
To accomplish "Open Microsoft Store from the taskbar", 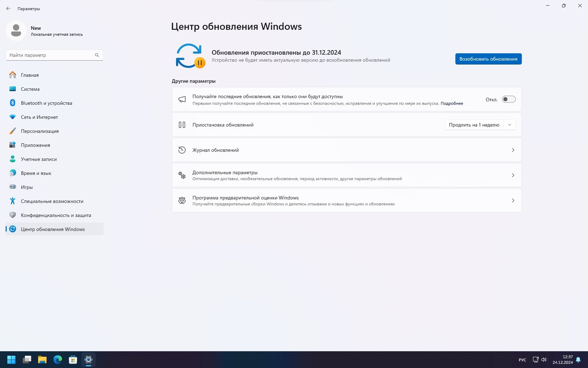I will (73, 360).
